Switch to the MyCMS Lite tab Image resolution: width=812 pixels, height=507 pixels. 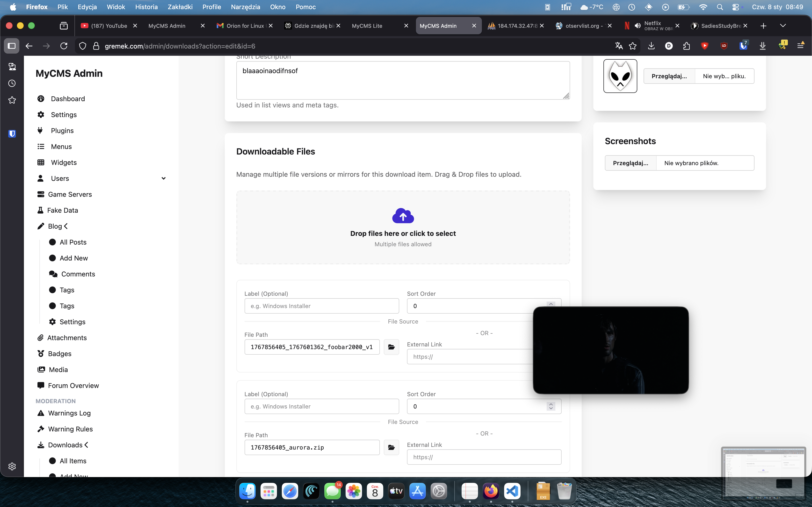(x=367, y=26)
